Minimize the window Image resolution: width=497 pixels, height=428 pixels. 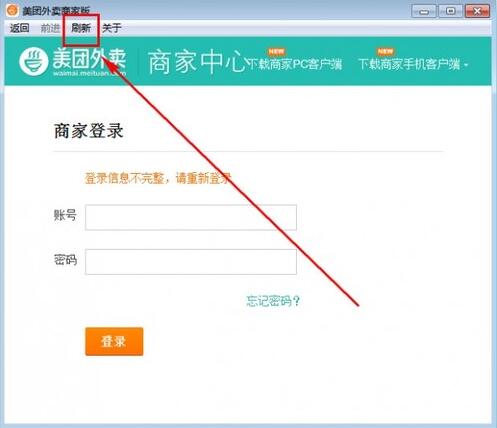coord(424,11)
